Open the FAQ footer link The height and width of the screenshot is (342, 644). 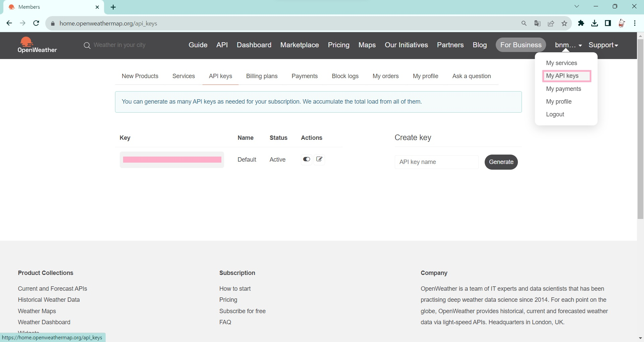[225, 322]
